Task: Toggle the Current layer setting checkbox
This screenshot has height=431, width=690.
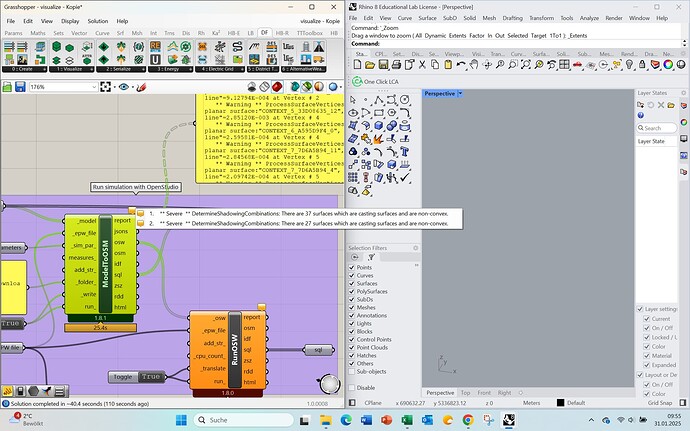Action: point(647,318)
